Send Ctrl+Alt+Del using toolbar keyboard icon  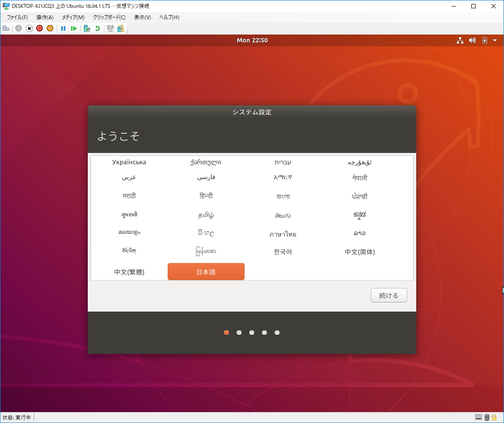[x=6, y=28]
